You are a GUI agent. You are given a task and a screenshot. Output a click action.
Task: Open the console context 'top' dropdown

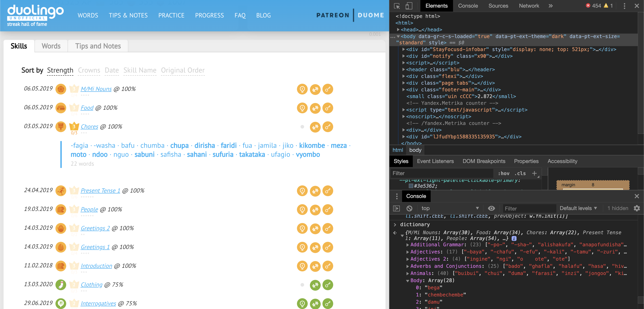point(450,208)
